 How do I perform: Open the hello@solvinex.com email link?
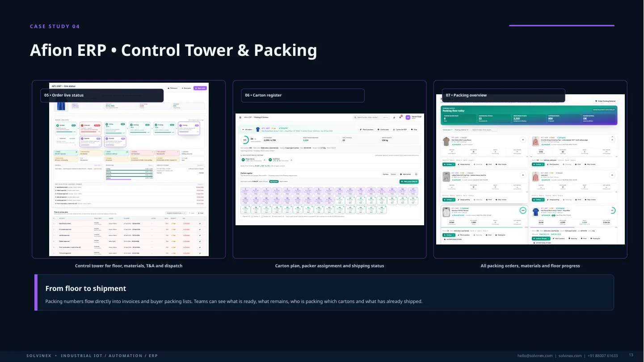click(x=535, y=356)
